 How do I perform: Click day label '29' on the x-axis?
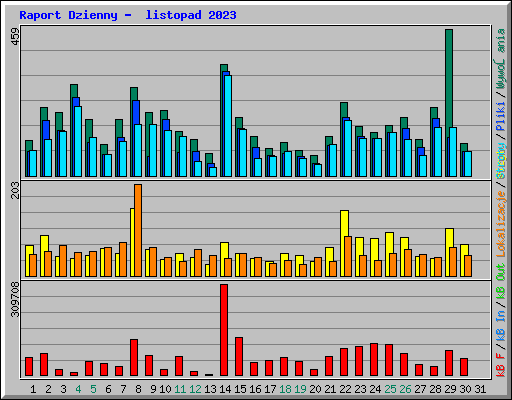(x=450, y=389)
